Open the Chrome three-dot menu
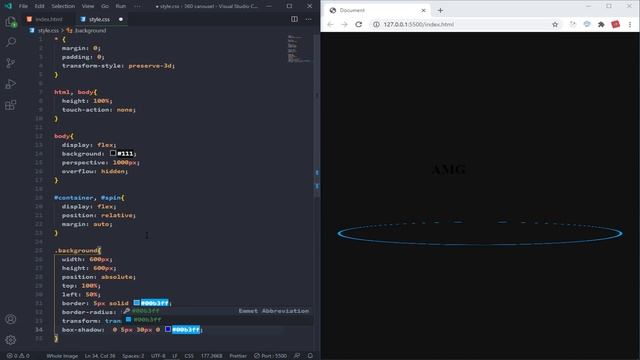 tap(630, 24)
